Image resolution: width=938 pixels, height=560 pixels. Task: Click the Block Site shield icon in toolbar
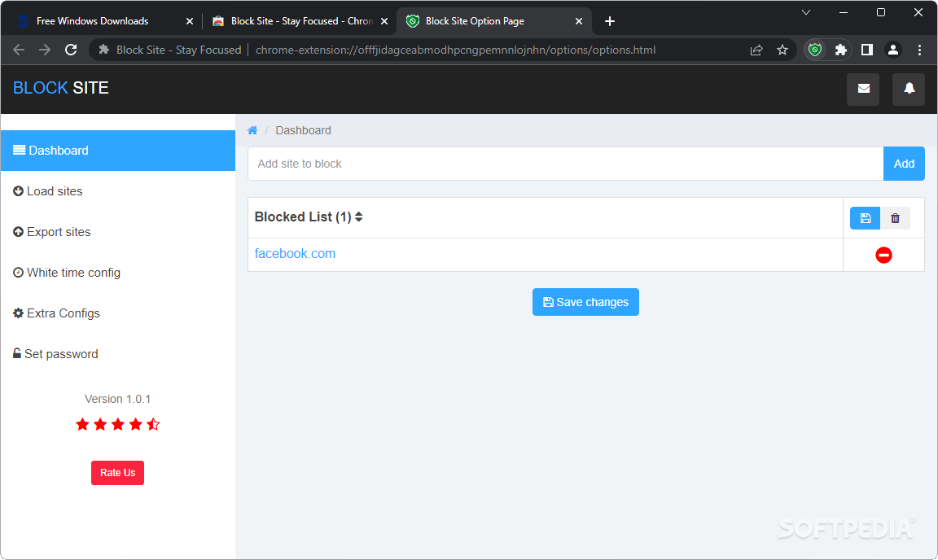point(814,50)
